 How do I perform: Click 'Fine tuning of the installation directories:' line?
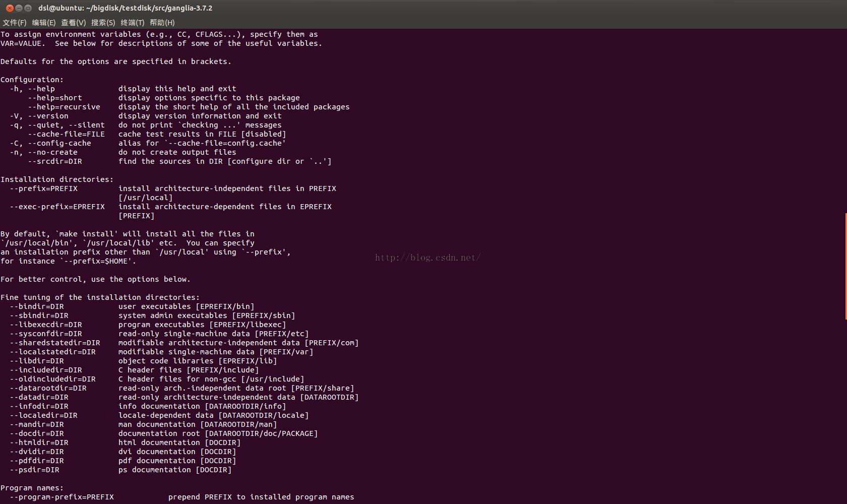(x=100, y=297)
